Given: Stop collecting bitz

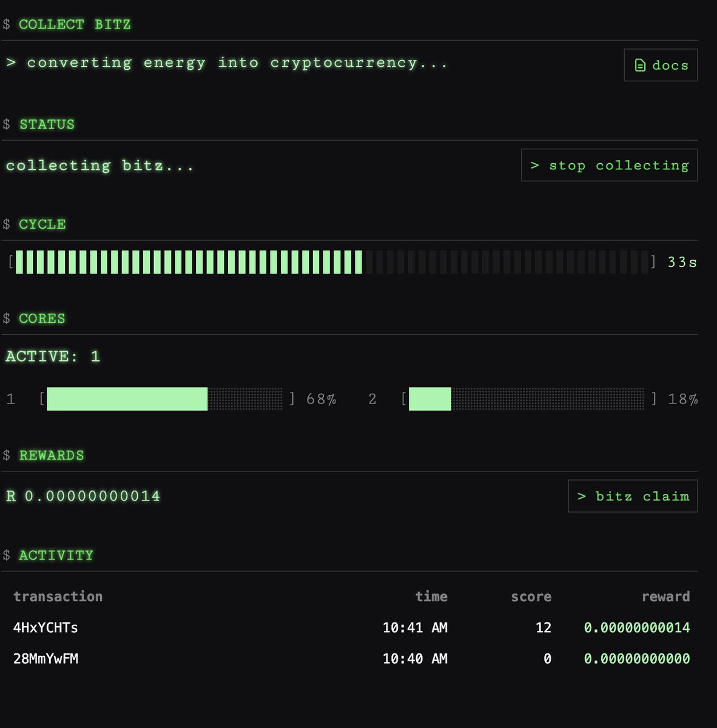Looking at the screenshot, I should [609, 165].
